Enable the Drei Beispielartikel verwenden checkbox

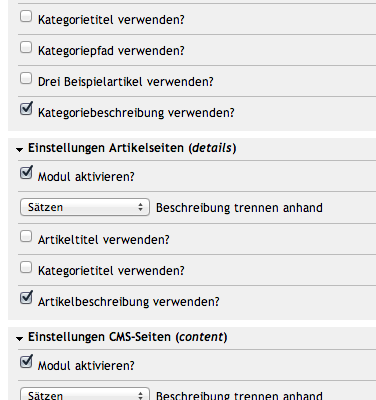(x=26, y=78)
